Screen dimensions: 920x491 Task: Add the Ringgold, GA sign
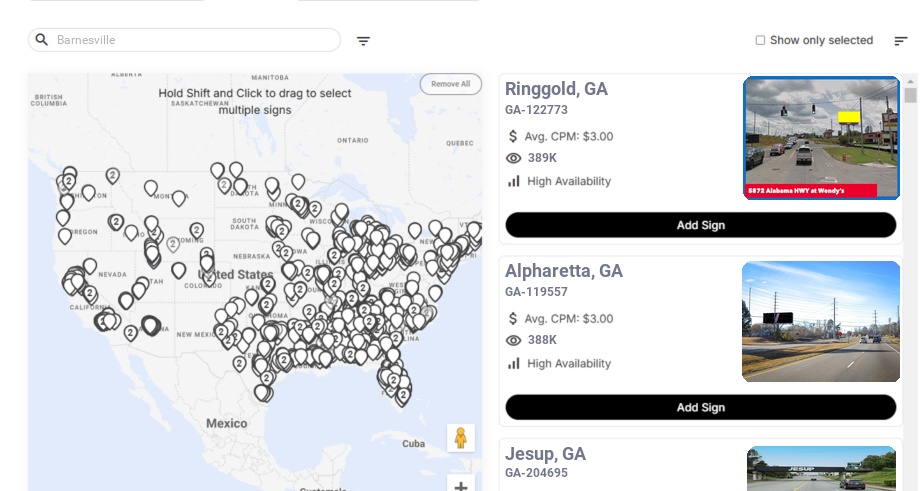click(x=700, y=225)
